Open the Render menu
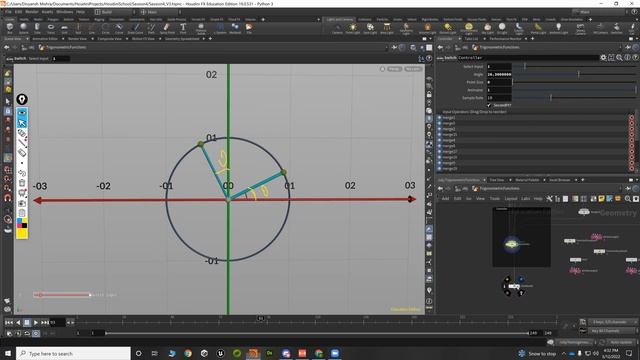 click(32, 12)
